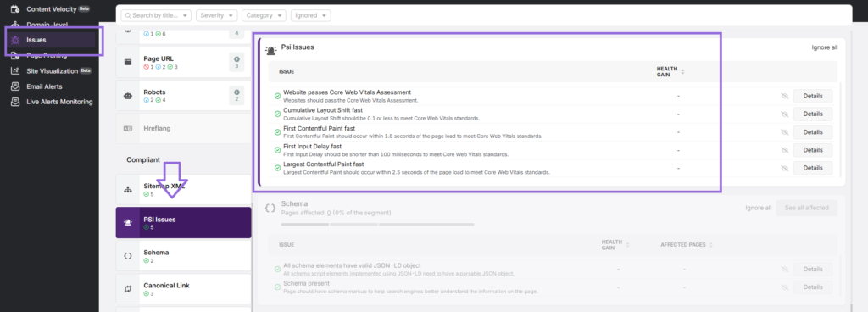Click Ignore all in Psi Issues panel

(824, 47)
